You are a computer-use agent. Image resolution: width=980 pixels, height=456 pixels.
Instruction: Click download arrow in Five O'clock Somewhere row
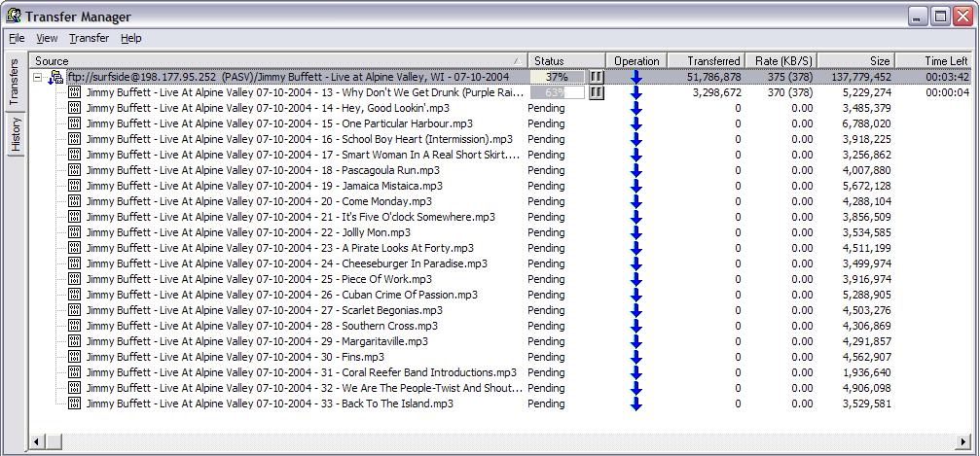click(x=636, y=217)
